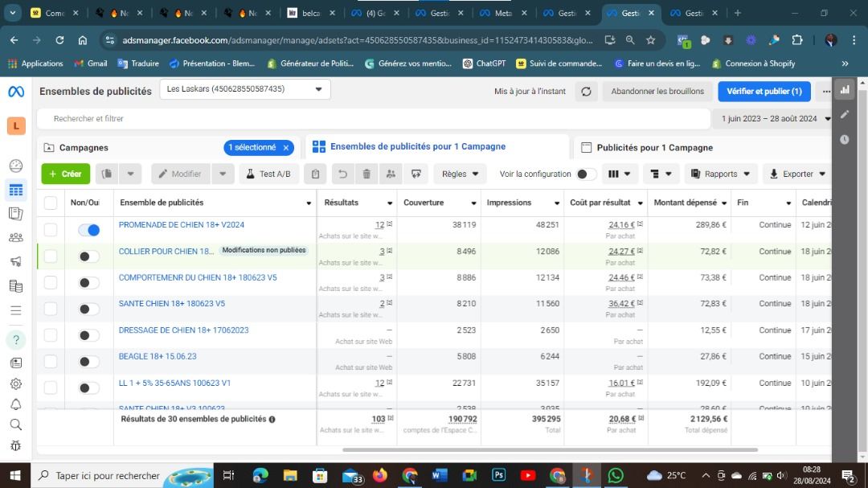868x488 pixels.
Task: Expand the arrow next to Modifier
Action: [x=223, y=174]
